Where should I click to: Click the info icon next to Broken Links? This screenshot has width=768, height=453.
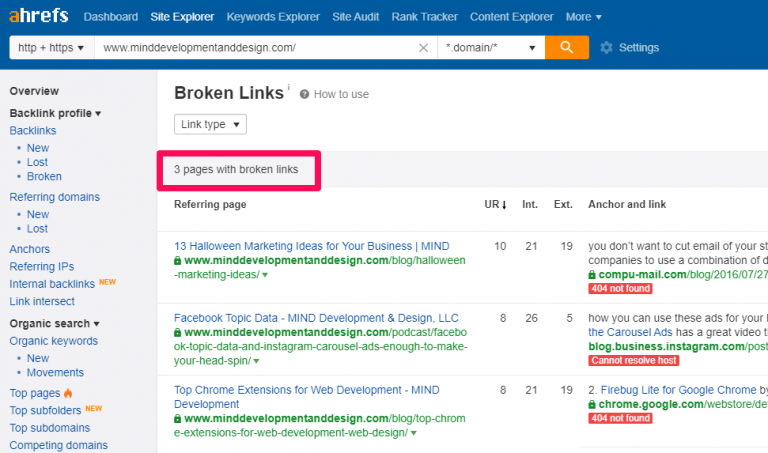click(x=288, y=87)
